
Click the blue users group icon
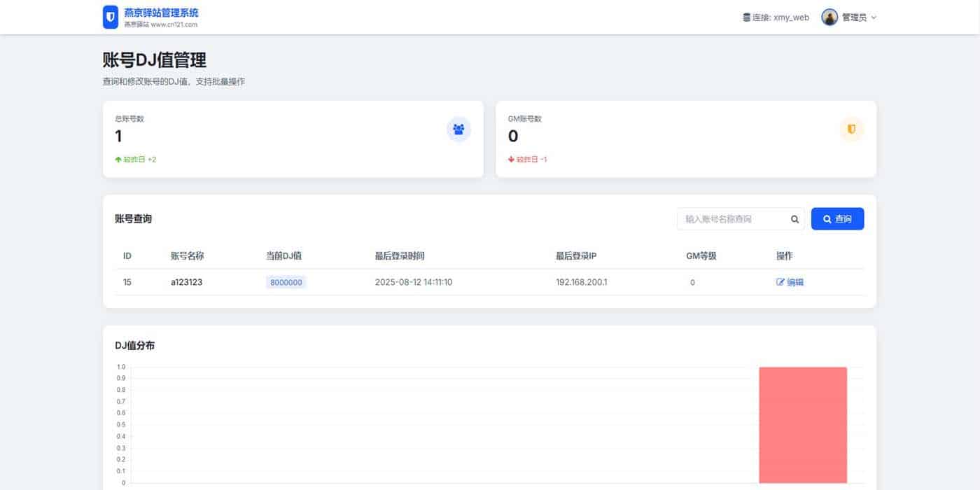point(458,129)
